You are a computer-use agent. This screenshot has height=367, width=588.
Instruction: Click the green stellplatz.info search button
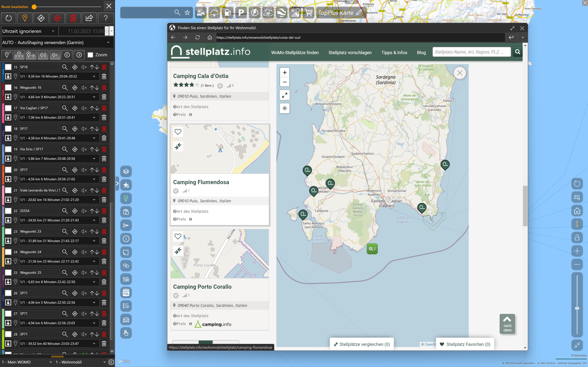[518, 52]
